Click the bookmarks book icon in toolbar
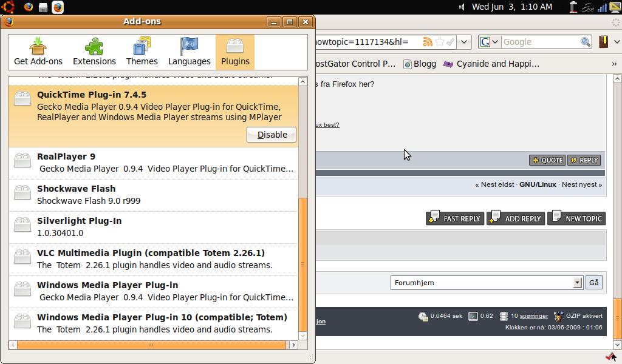 (x=603, y=42)
